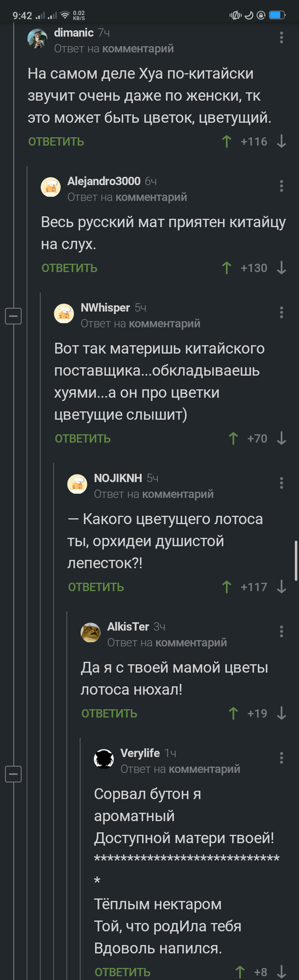Upvote Verylife's comment
Image resolution: width=299 pixels, height=980 pixels.
click(x=240, y=972)
